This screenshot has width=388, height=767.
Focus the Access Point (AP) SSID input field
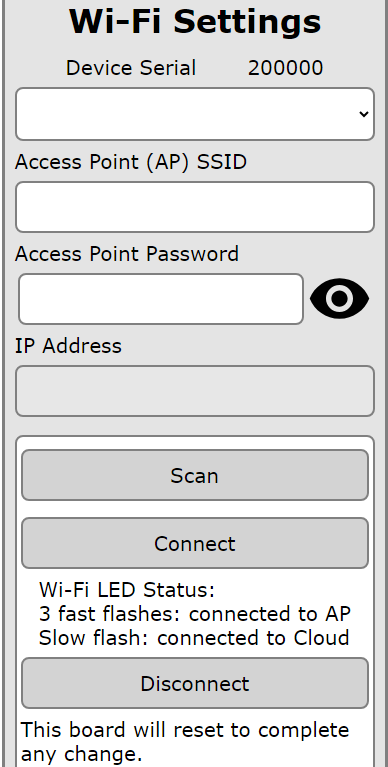pos(195,207)
